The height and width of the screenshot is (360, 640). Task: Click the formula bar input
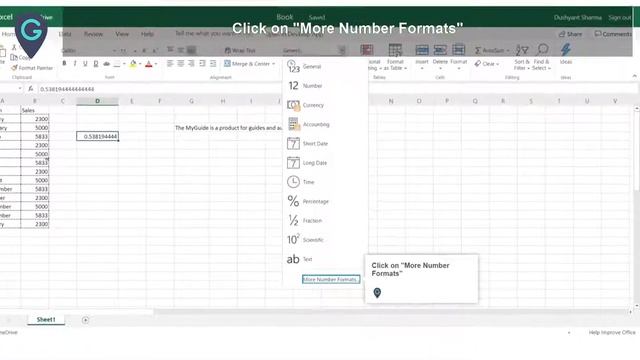[x=339, y=89]
